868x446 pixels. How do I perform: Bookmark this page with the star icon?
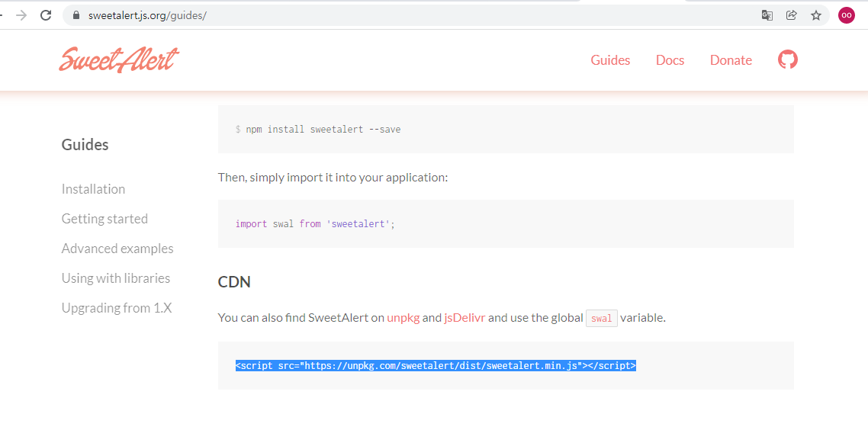(x=816, y=15)
